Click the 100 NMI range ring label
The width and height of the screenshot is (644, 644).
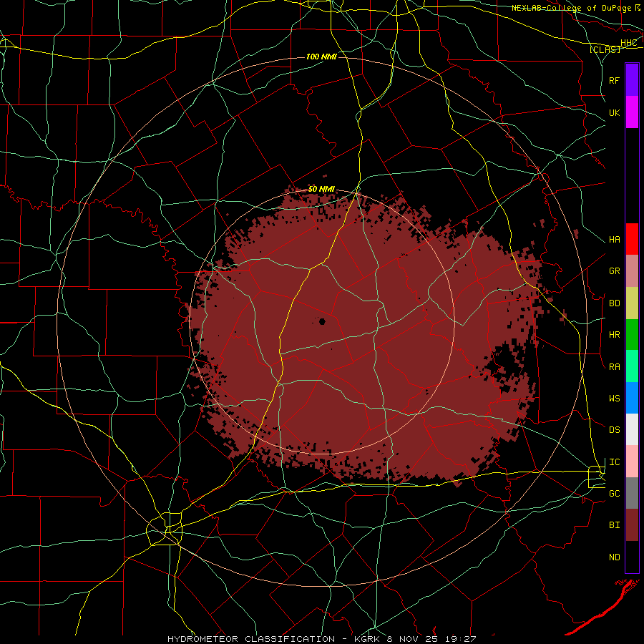point(321,57)
